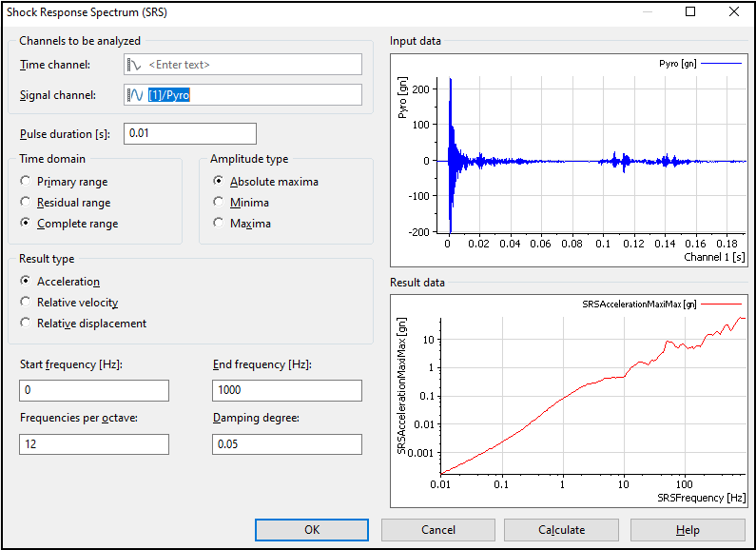Edit the Frequencies per octave field
This screenshot has height=550, width=756.
[x=94, y=444]
